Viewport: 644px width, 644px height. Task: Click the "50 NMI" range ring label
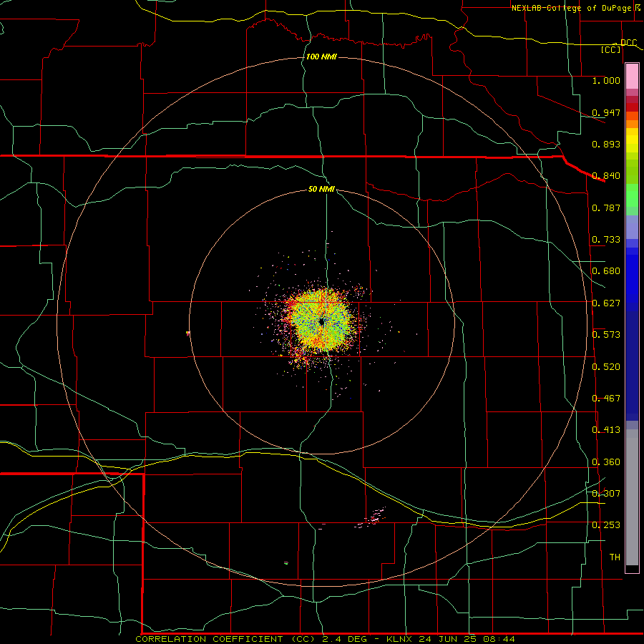pos(321,189)
